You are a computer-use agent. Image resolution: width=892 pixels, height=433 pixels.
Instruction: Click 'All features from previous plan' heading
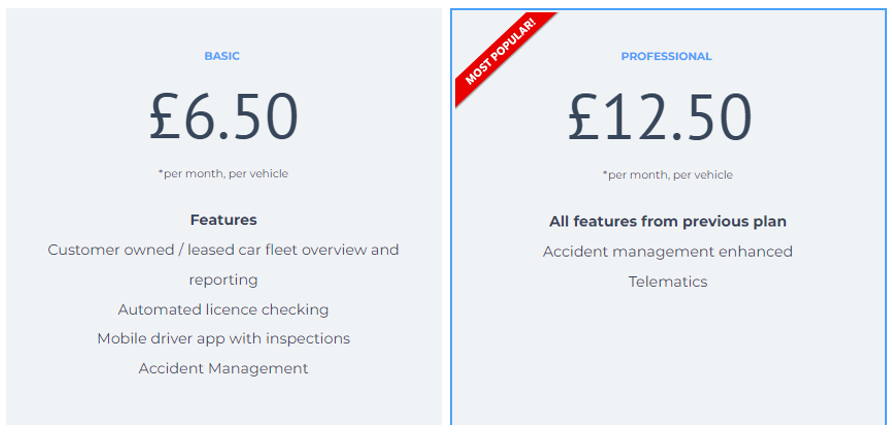click(x=668, y=221)
